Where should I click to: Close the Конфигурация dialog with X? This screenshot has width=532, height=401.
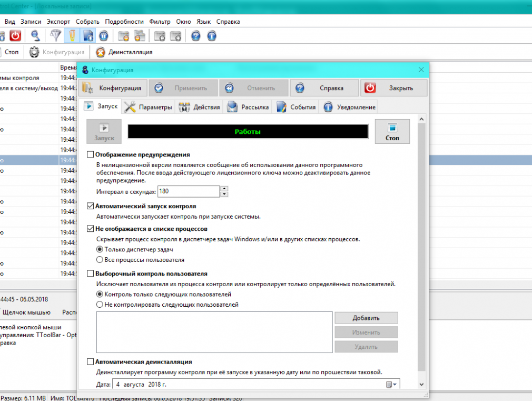pyautogui.click(x=421, y=70)
